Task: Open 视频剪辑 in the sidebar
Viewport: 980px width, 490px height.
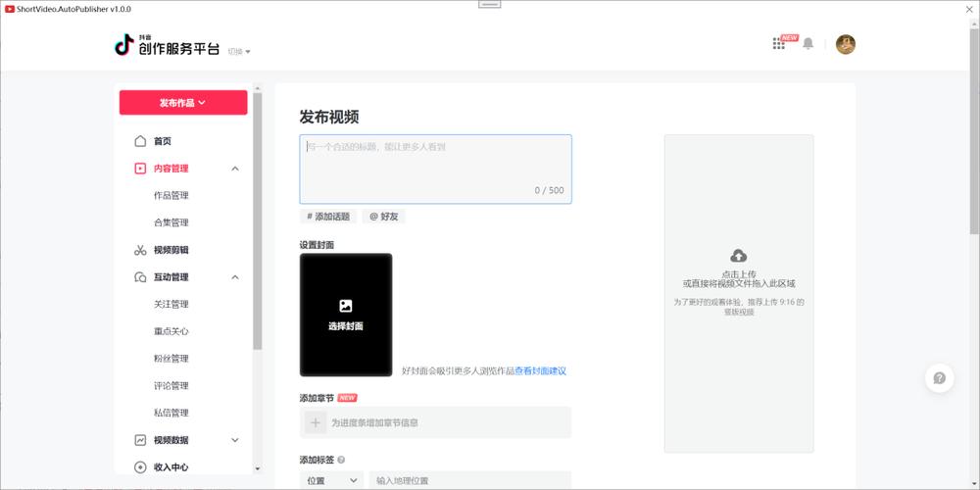Action: (171, 250)
